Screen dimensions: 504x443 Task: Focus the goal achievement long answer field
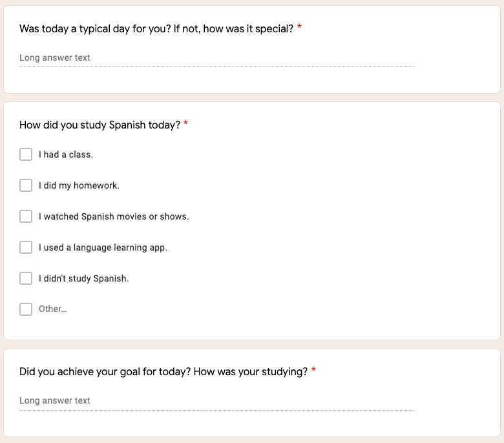click(216, 400)
